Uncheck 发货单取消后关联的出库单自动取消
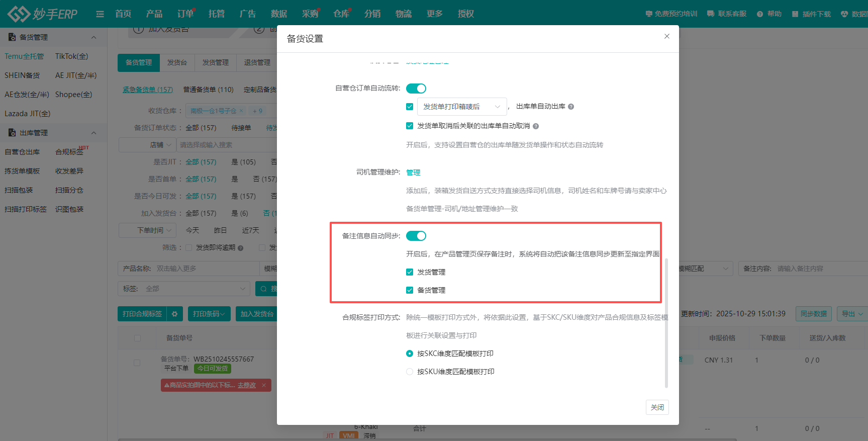Viewport: 868px width, 441px height. point(410,126)
